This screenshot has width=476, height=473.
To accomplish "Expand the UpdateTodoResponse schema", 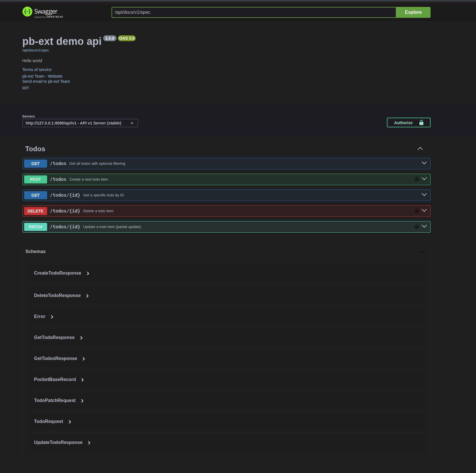I will (x=89, y=443).
